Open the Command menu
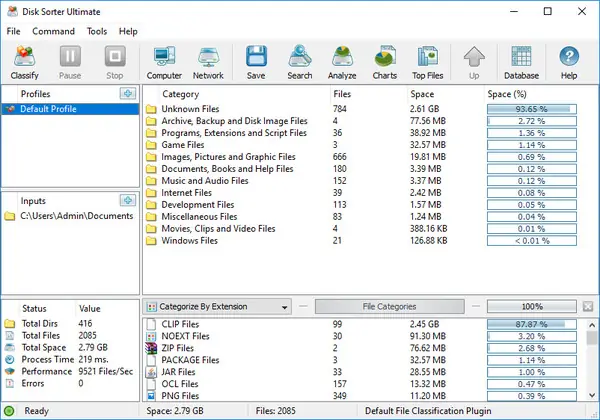The height and width of the screenshot is (420, 600). click(x=54, y=31)
